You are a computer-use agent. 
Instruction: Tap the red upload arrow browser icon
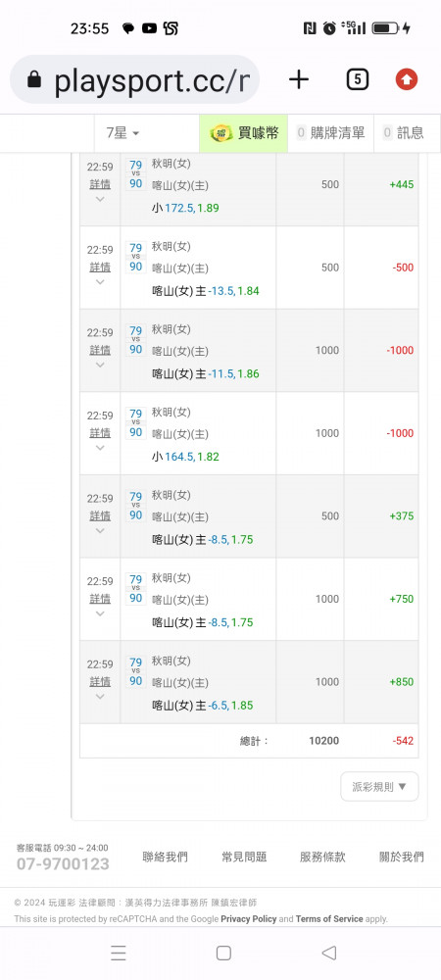click(x=407, y=79)
